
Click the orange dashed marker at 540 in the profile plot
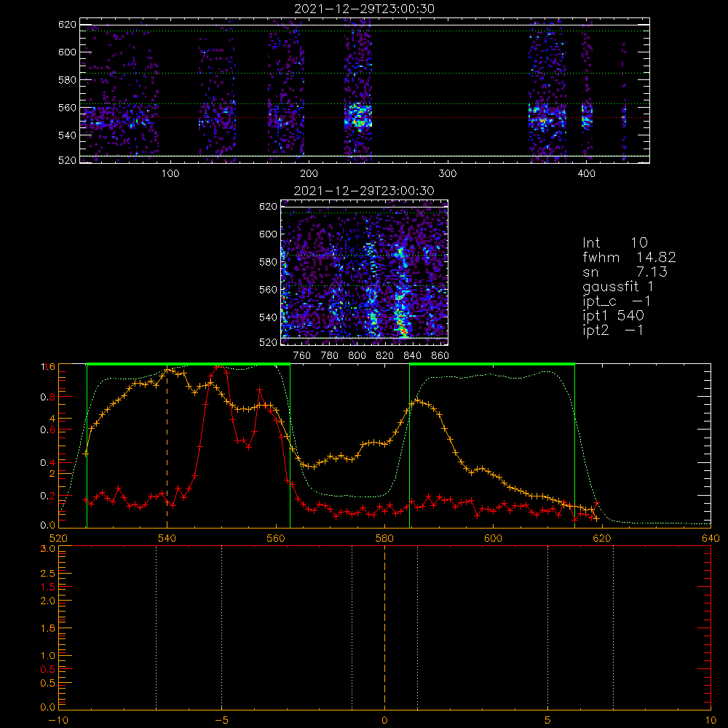click(167, 448)
